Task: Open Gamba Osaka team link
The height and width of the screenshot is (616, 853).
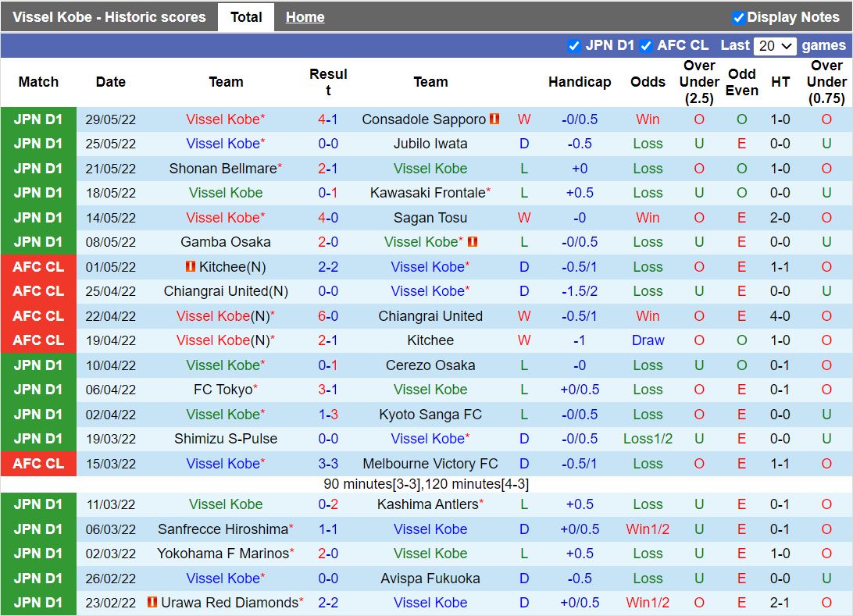Action: coord(225,242)
